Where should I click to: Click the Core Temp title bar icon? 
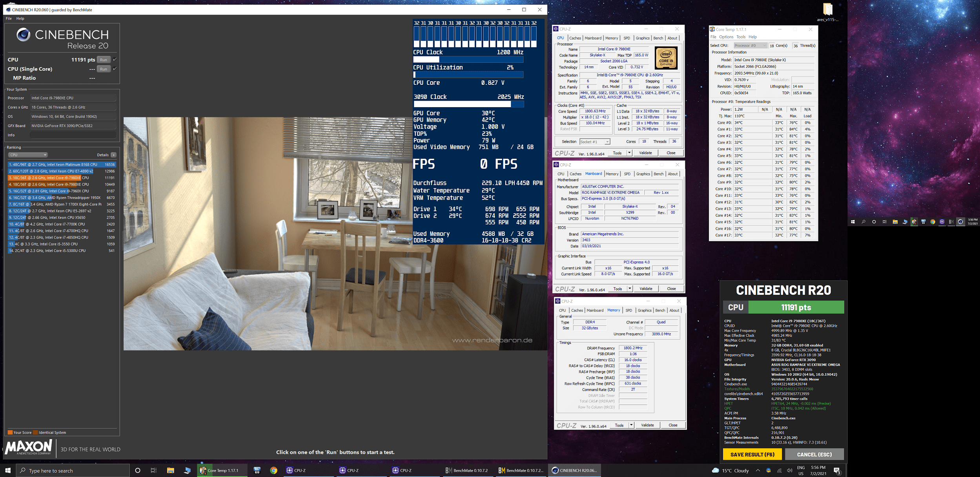click(712, 29)
